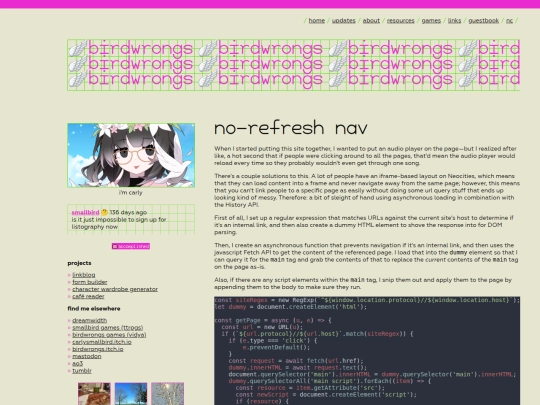
Task: Go to the updates page
Action: [x=343, y=21]
